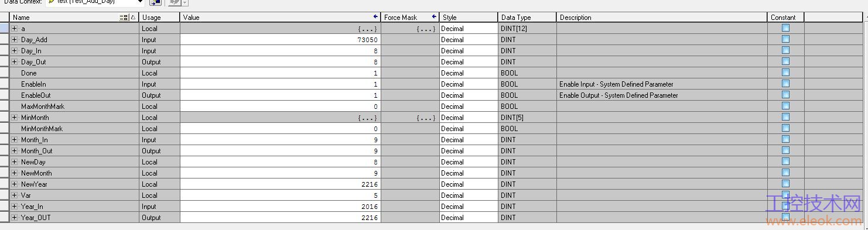This screenshot has width=868, height=230.
Task: Select 'Enable Output - System Defined Parameter' description
Action: 618,95
